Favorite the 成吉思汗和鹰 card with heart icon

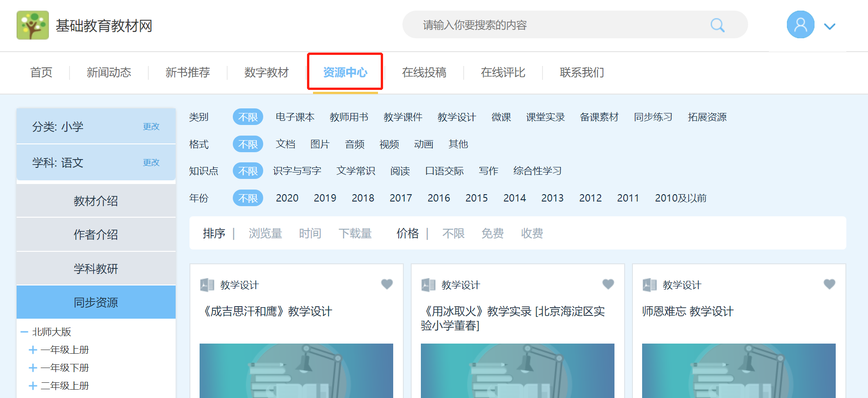click(387, 284)
